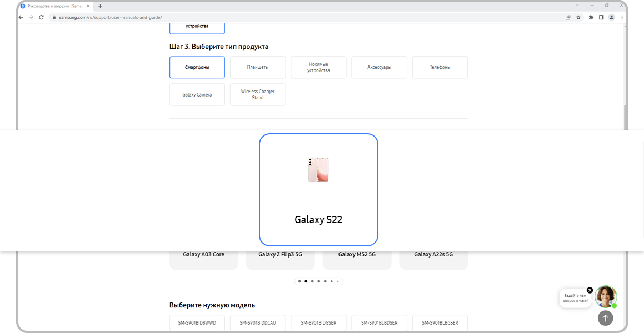Select the Galaxy Camera product type
The width and height of the screenshot is (644, 333).
tap(197, 95)
